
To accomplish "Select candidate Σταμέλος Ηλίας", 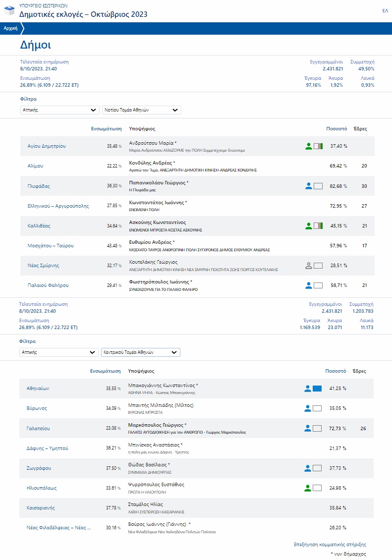I will [x=145, y=504].
